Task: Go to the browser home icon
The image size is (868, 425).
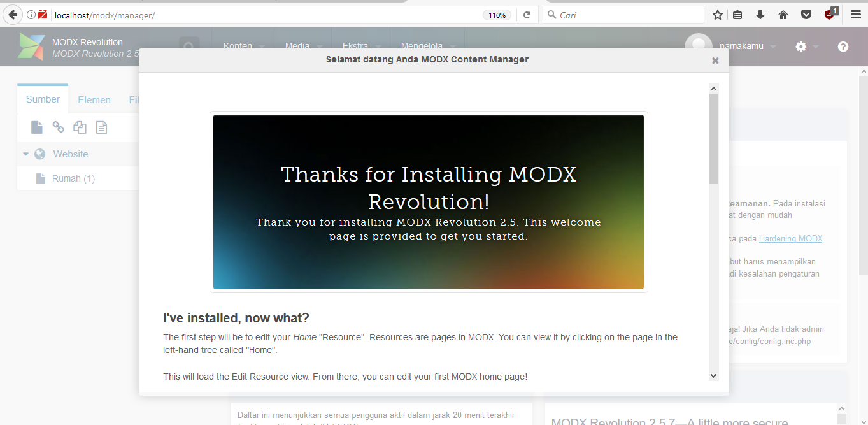Action: click(x=783, y=15)
